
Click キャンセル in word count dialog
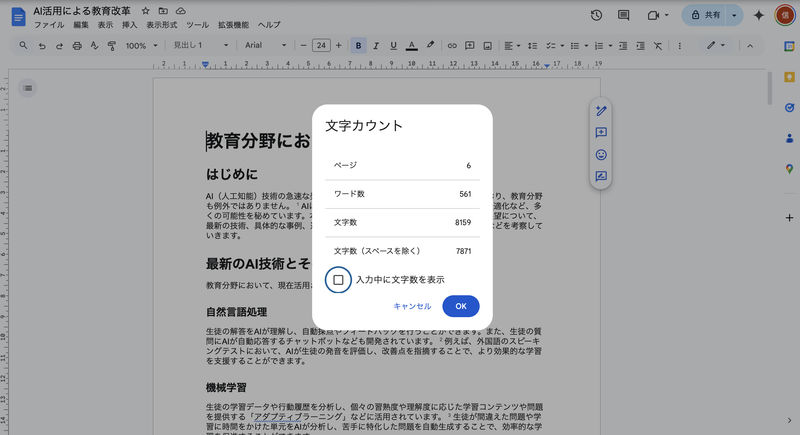tap(412, 306)
